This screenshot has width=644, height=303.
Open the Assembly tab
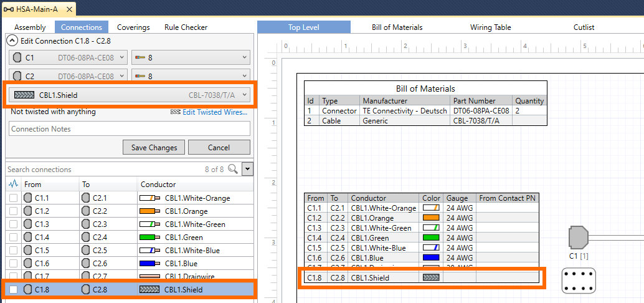coord(30,27)
